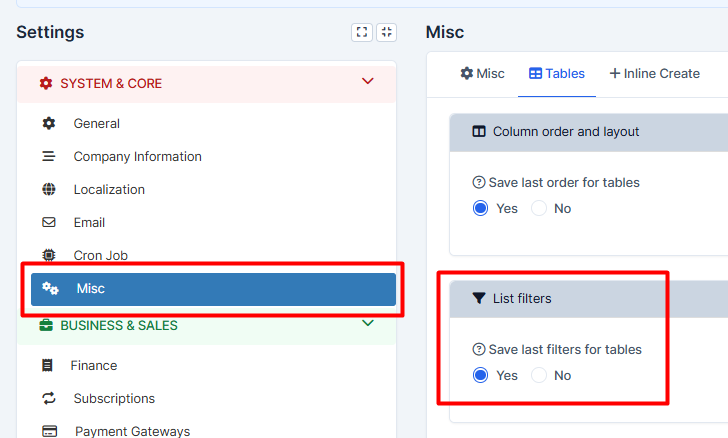
Task: Select Yes for Save last filters for tables
Action: [481, 375]
